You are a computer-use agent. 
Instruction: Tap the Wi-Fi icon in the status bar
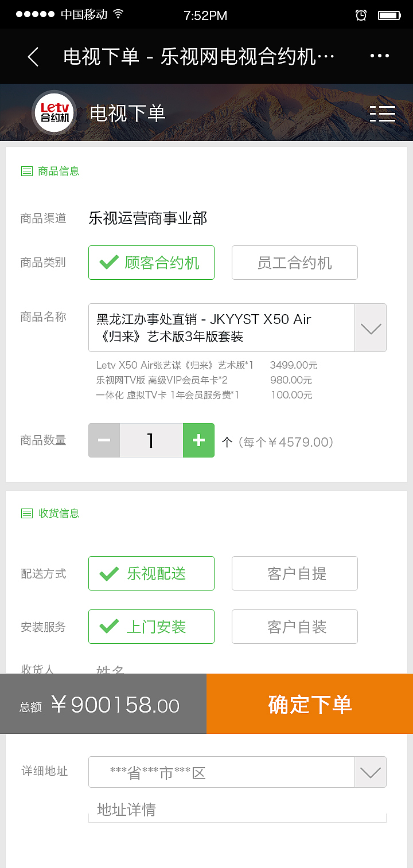tap(119, 15)
